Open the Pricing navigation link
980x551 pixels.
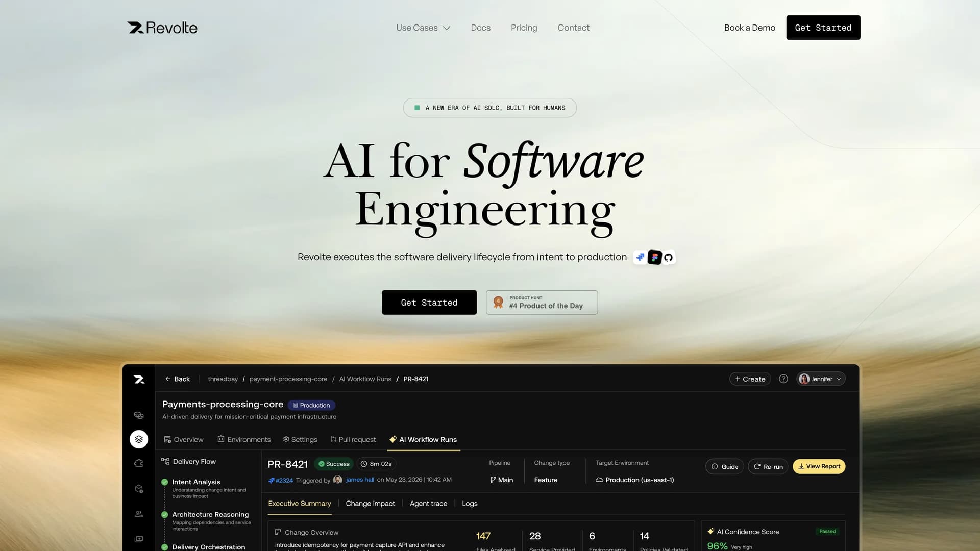pos(524,28)
